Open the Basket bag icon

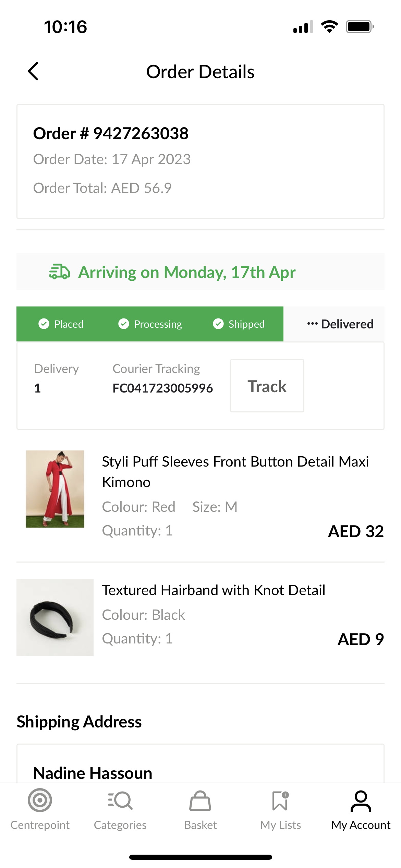pos(200,801)
